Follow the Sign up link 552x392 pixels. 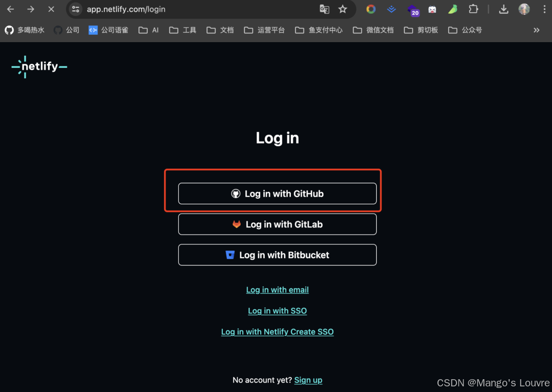tap(308, 380)
